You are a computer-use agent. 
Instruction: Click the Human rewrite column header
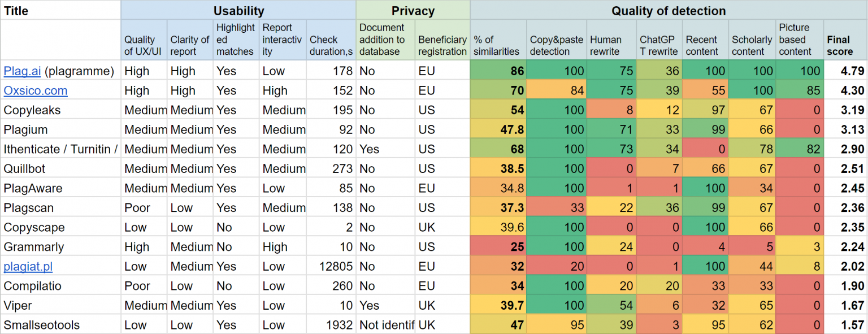click(611, 45)
